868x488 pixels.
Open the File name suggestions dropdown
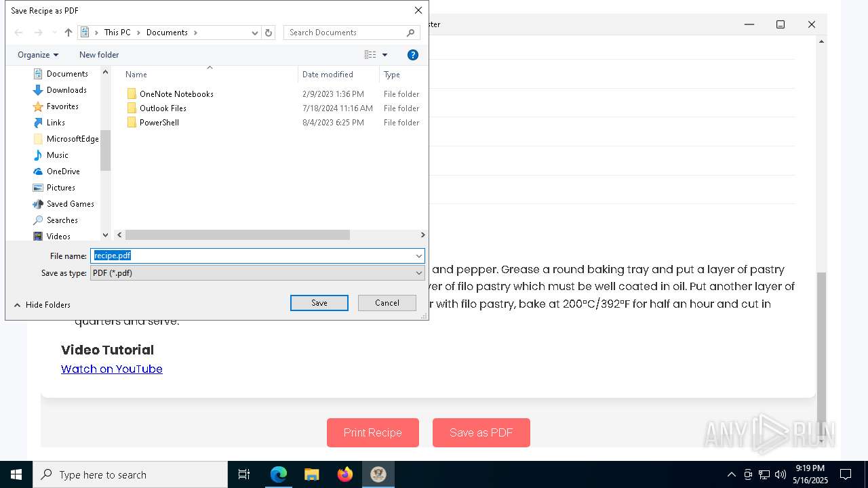tap(419, 256)
